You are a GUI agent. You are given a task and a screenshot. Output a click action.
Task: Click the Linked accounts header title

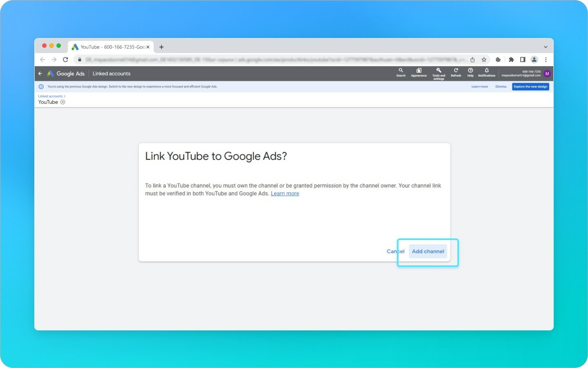click(x=111, y=74)
